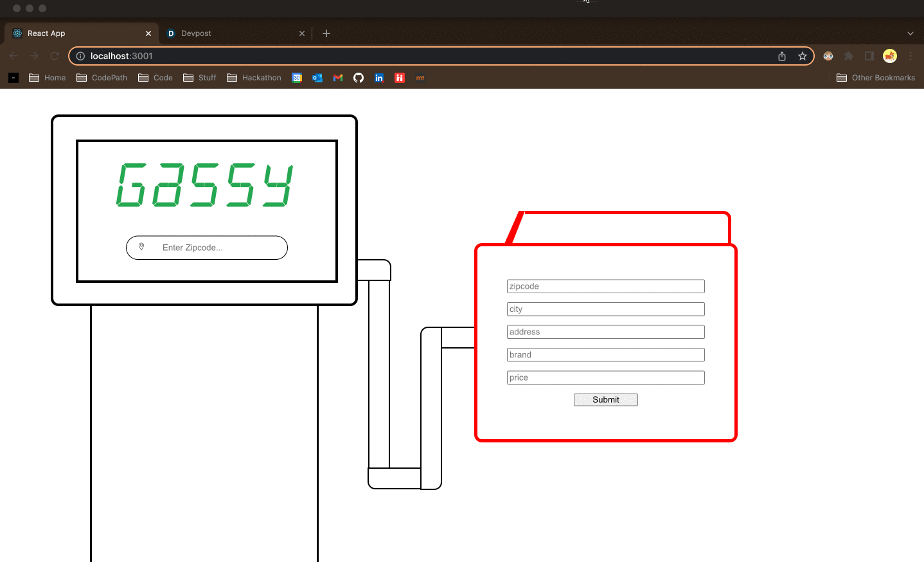Click the localhost:3001 address bar
Viewport: 924px width, 562px height.
(x=441, y=56)
